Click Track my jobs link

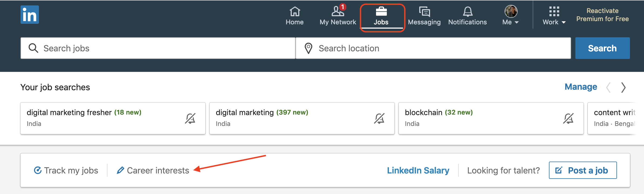[x=66, y=170]
